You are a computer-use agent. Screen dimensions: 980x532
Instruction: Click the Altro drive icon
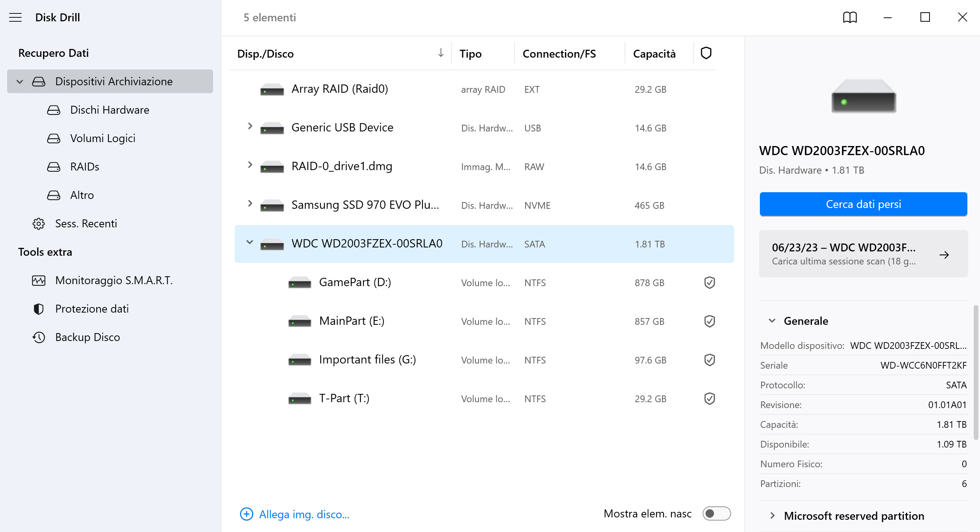(54, 195)
